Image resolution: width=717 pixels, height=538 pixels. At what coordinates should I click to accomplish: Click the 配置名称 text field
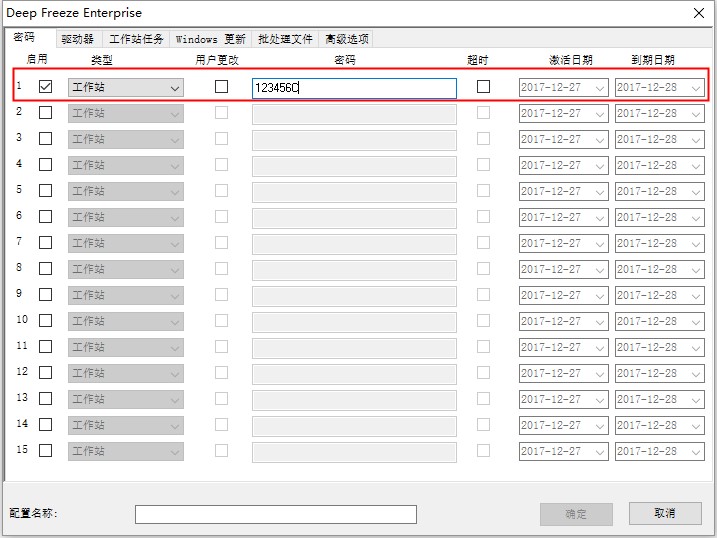click(x=275, y=514)
